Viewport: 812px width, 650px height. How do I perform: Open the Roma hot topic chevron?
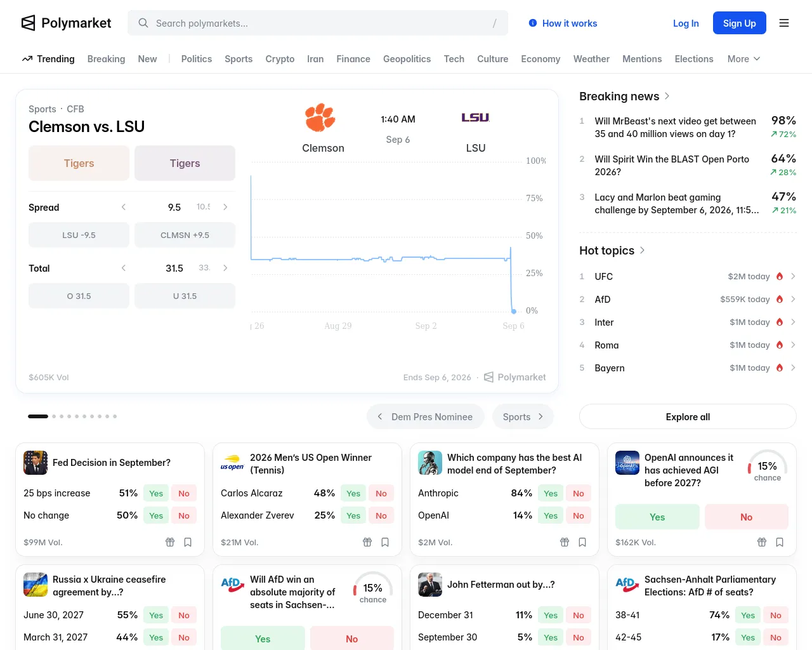(793, 345)
